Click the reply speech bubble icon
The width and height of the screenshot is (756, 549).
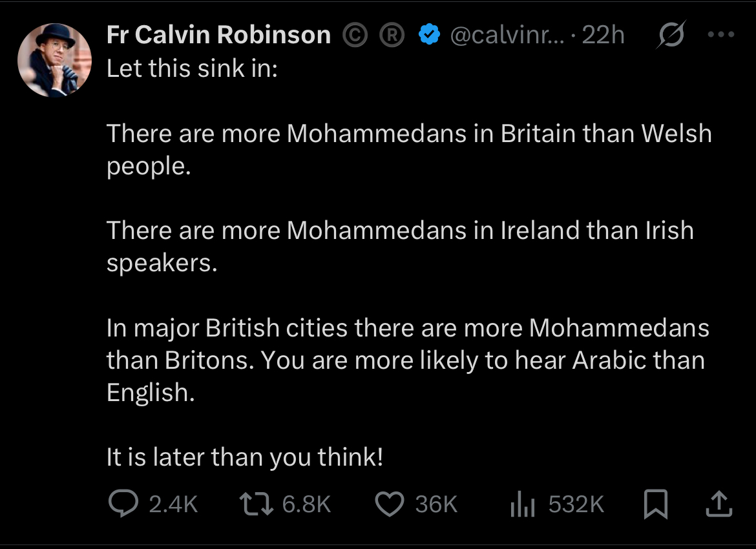(x=123, y=504)
